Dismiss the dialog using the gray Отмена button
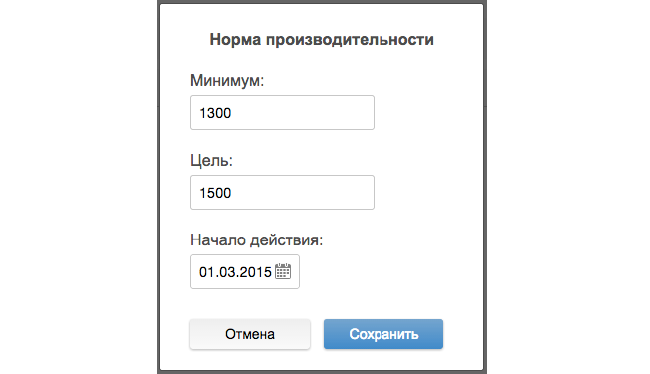This screenshot has height=374, width=650. tap(250, 334)
